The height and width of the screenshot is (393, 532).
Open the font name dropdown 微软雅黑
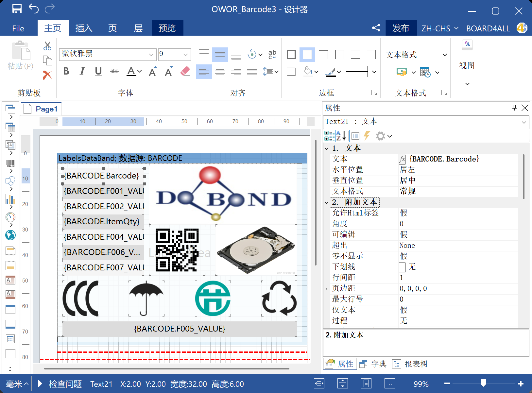coord(151,55)
